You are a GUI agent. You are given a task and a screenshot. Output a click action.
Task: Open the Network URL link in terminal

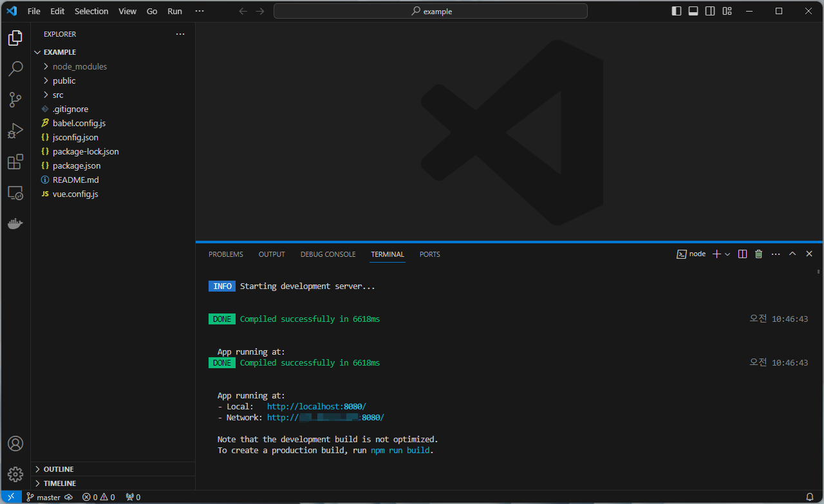tap(325, 418)
